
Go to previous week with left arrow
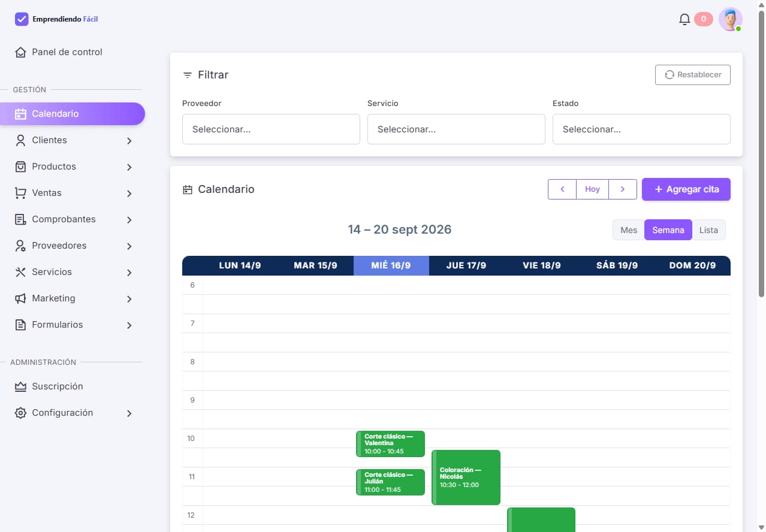(562, 189)
